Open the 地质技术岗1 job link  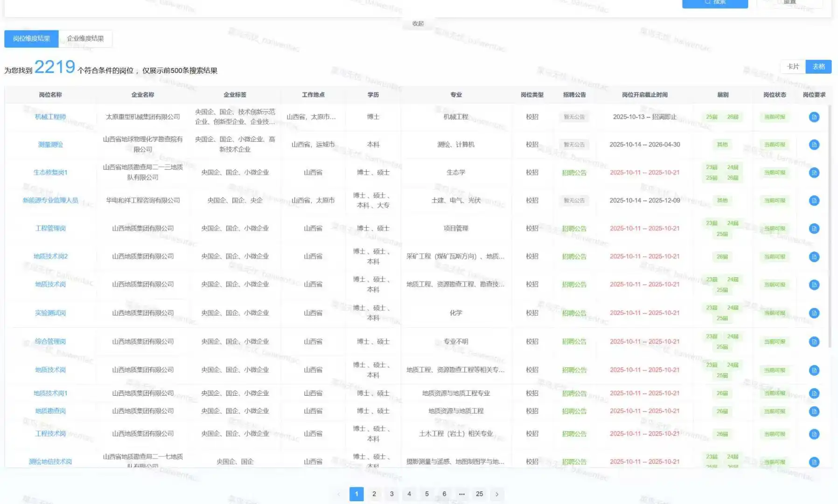click(x=50, y=393)
